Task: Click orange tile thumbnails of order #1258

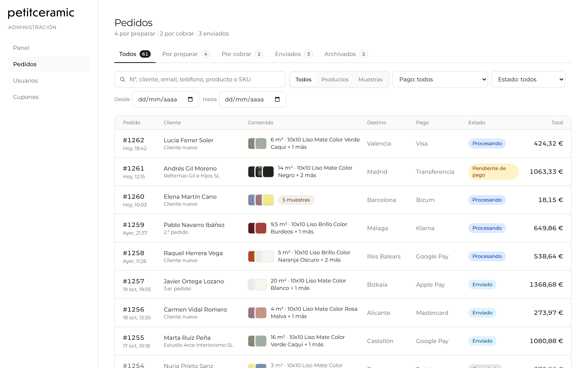Action: click(261, 256)
